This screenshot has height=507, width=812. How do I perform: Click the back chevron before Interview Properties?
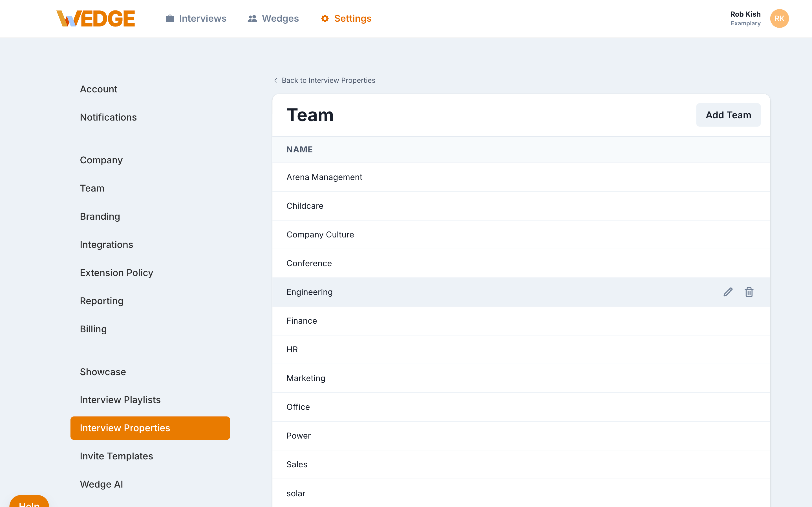(275, 80)
